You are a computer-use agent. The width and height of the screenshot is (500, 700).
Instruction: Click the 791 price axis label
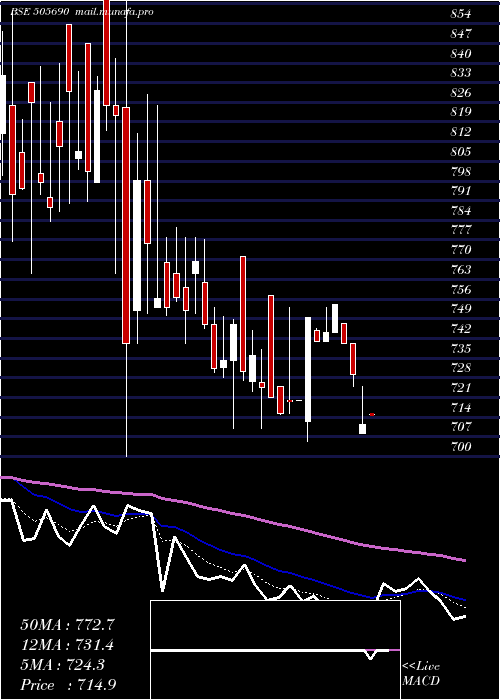[x=461, y=191]
